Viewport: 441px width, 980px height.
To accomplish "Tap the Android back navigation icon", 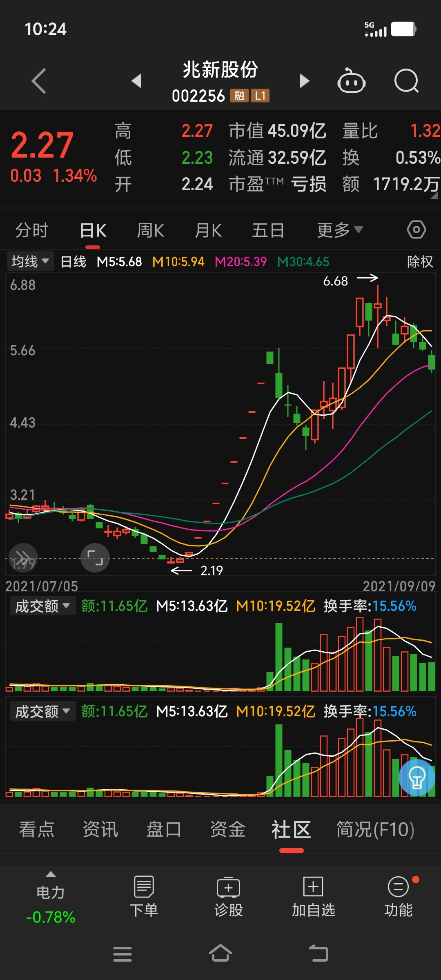I will tap(318, 953).
